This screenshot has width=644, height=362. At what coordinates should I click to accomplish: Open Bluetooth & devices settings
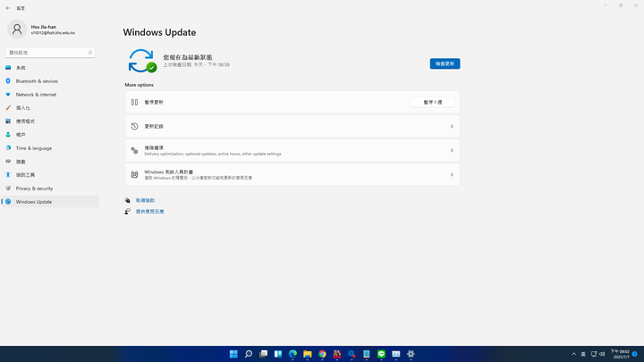click(x=50, y=81)
